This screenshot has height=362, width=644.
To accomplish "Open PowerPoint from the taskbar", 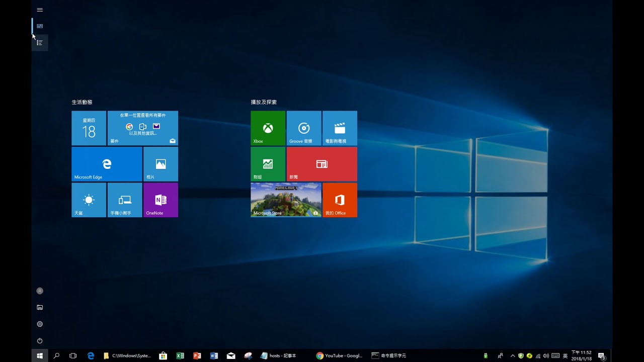I will pyautogui.click(x=197, y=355).
